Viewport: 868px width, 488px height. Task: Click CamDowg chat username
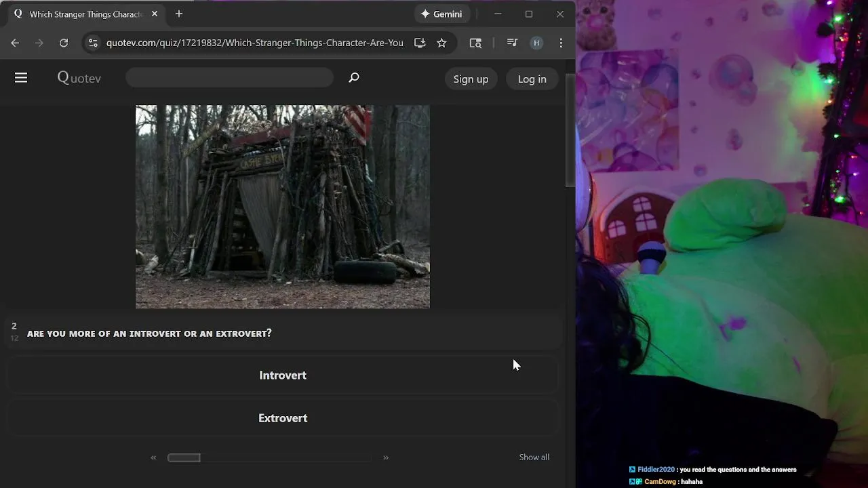point(660,482)
